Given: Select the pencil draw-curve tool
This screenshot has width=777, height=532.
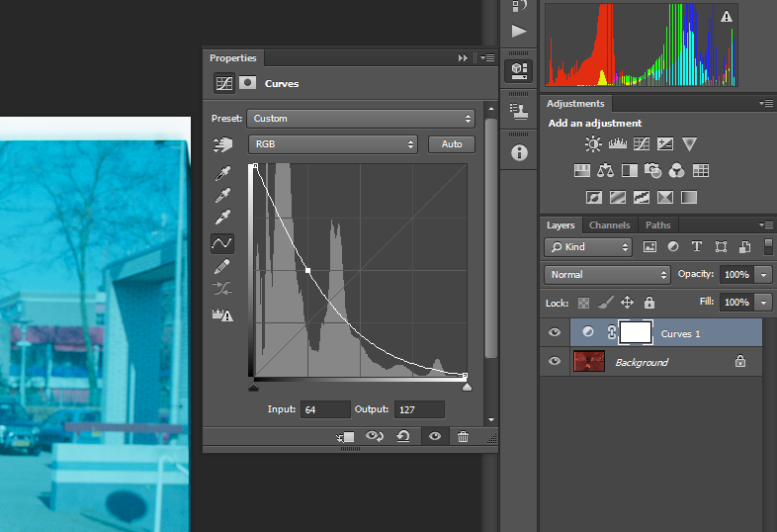Looking at the screenshot, I should click(x=222, y=266).
